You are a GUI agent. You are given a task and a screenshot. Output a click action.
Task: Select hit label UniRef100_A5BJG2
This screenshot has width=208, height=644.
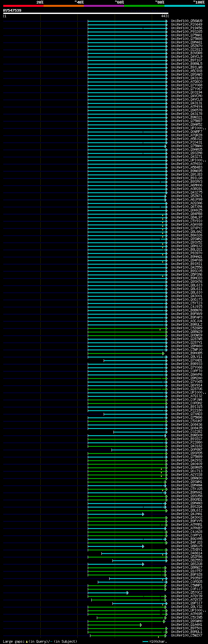(x=187, y=139)
